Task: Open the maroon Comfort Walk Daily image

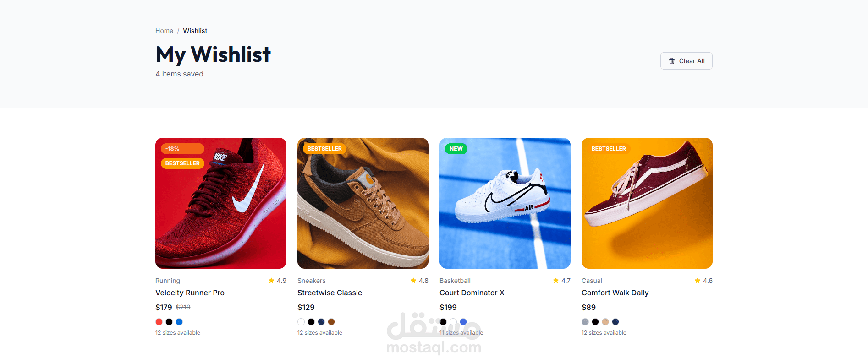Action: pos(647,203)
